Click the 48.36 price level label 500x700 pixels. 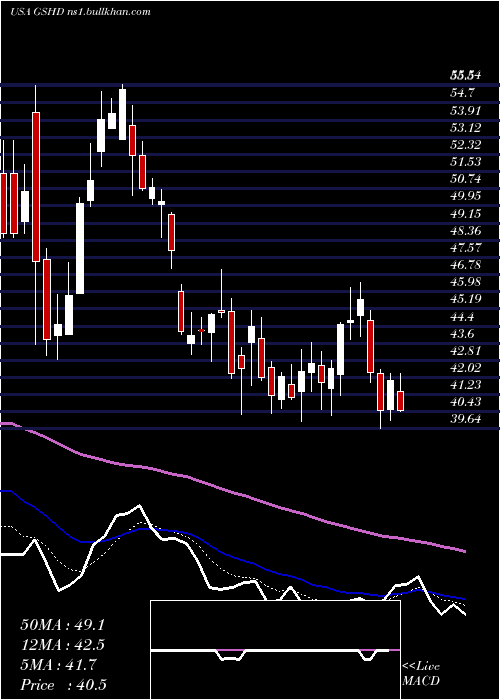[x=466, y=231]
